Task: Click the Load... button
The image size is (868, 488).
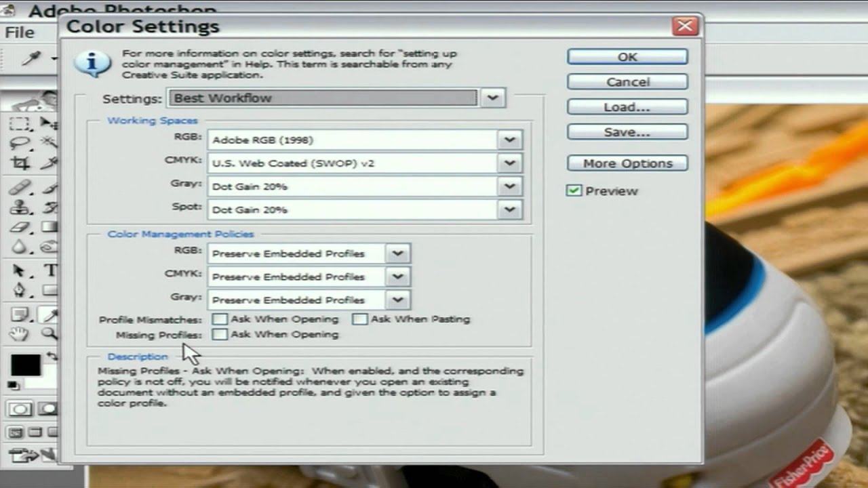Action: 627,107
